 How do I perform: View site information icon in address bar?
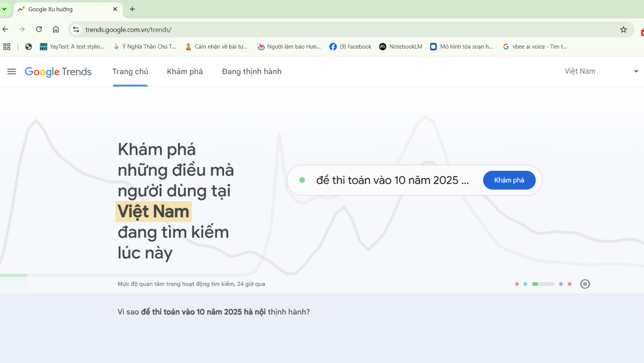[x=76, y=29]
